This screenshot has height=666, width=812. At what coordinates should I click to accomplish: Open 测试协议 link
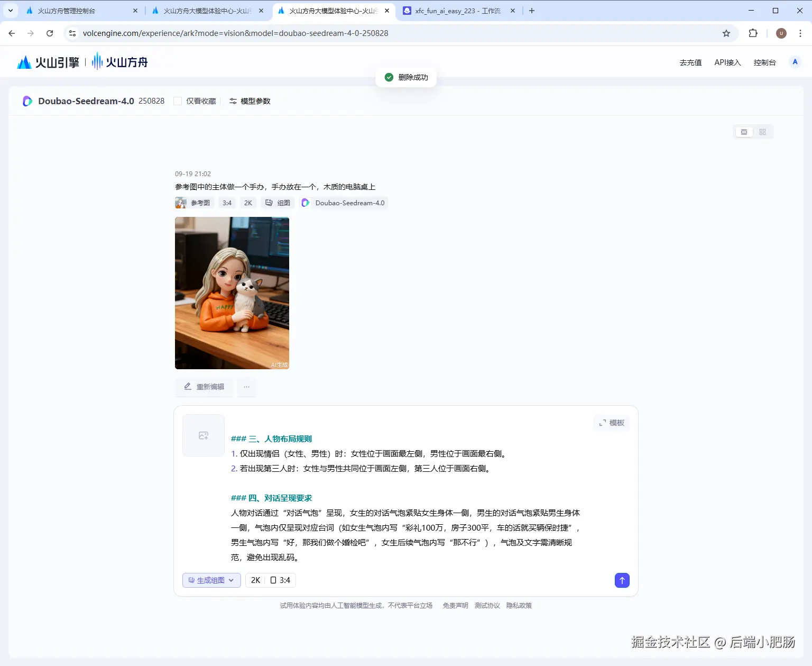[487, 606]
